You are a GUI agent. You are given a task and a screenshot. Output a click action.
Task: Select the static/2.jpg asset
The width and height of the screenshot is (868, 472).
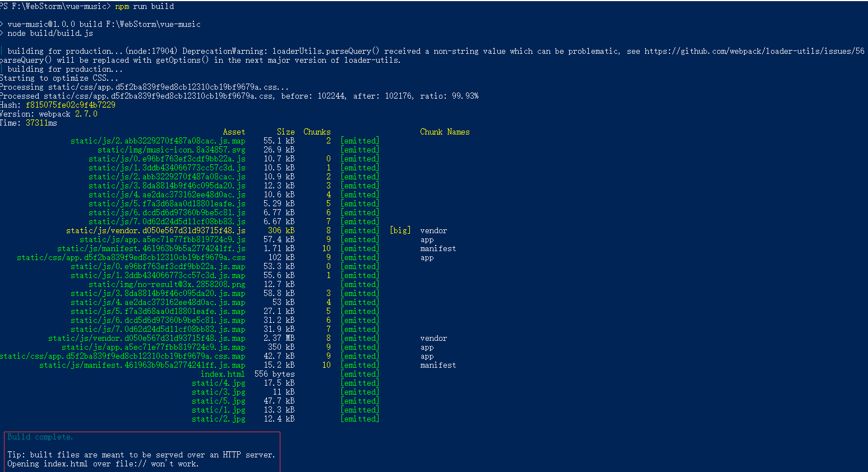tap(219, 419)
